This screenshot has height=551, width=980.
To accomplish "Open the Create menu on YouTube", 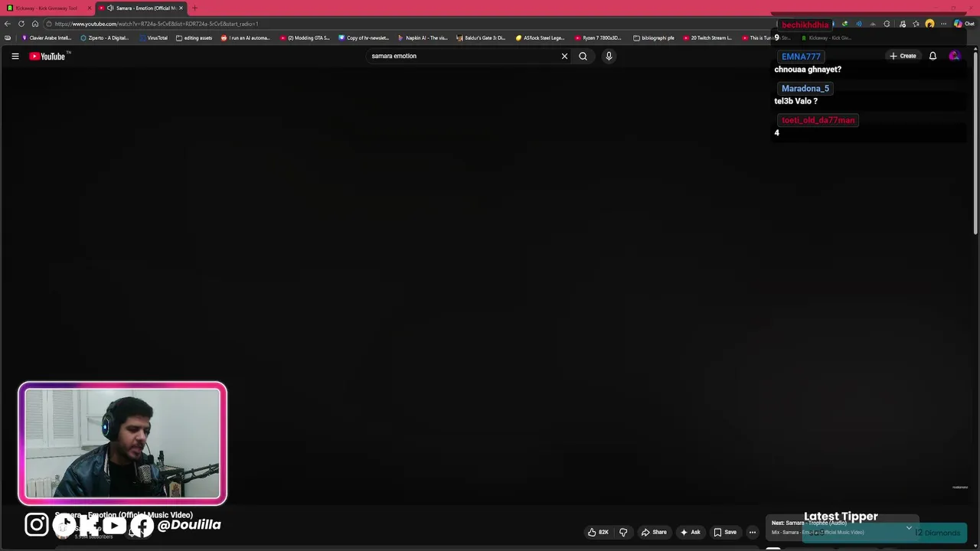I will 903,56.
